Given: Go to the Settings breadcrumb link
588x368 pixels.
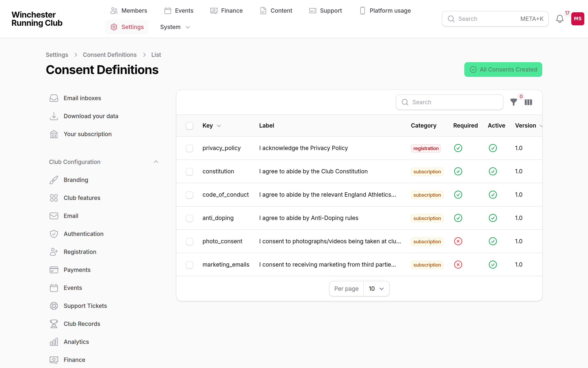Looking at the screenshot, I should point(57,55).
